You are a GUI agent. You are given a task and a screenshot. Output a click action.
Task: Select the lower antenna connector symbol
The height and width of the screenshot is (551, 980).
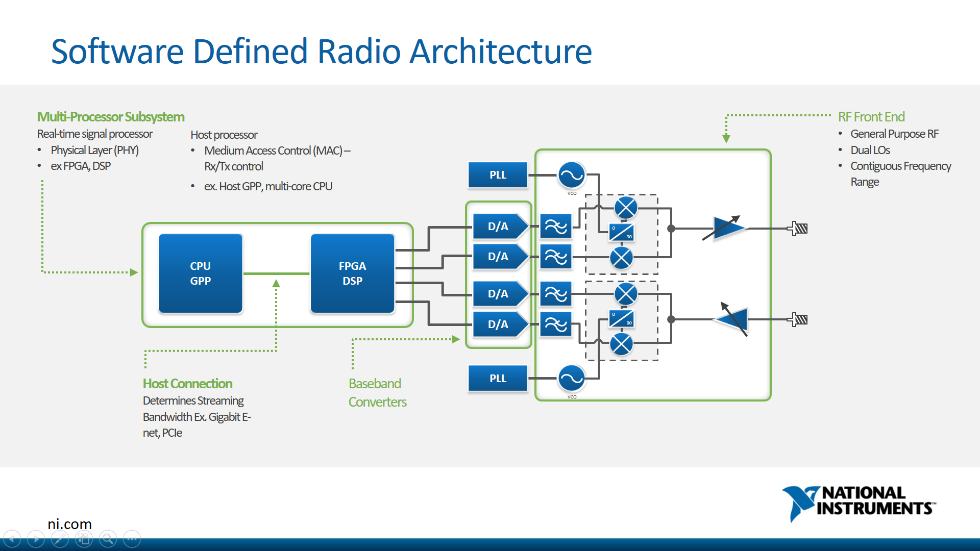797,320
